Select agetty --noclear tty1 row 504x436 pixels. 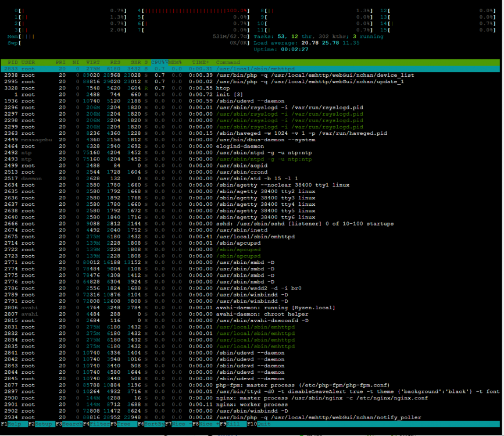[250, 185]
